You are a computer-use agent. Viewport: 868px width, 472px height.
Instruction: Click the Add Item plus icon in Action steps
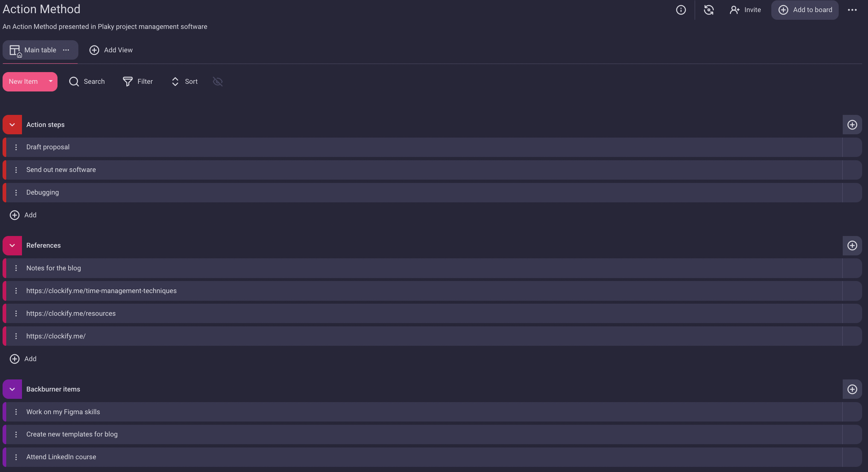(x=852, y=124)
